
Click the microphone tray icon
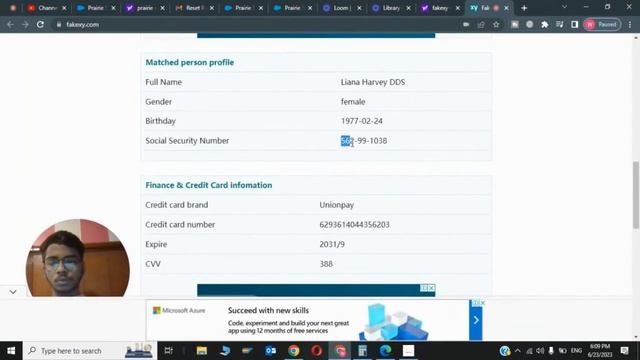coord(551,351)
